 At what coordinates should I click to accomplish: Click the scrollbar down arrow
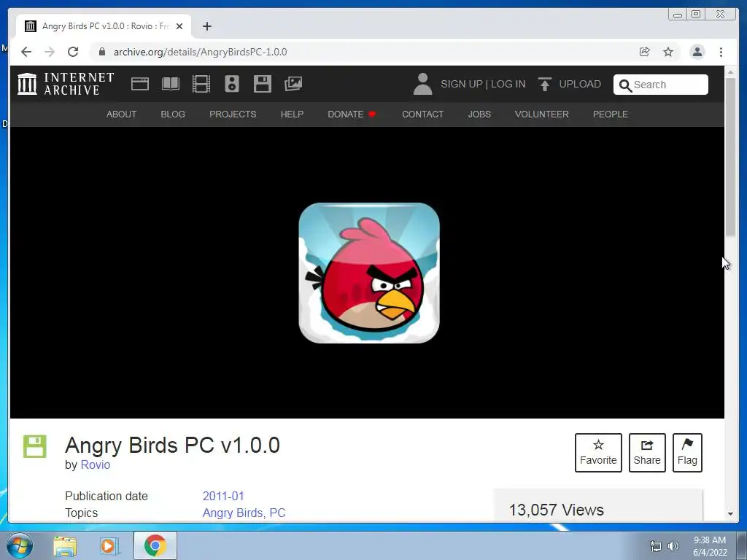tap(730, 514)
